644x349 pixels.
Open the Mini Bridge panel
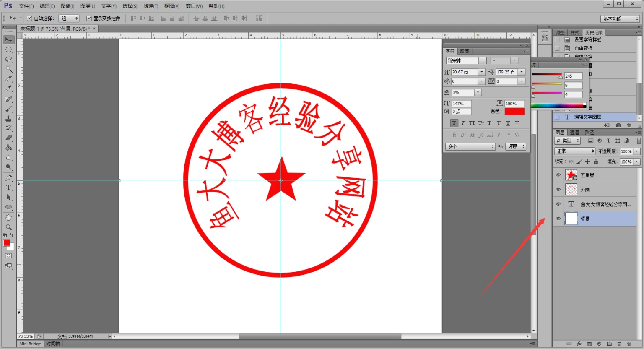coord(30,344)
